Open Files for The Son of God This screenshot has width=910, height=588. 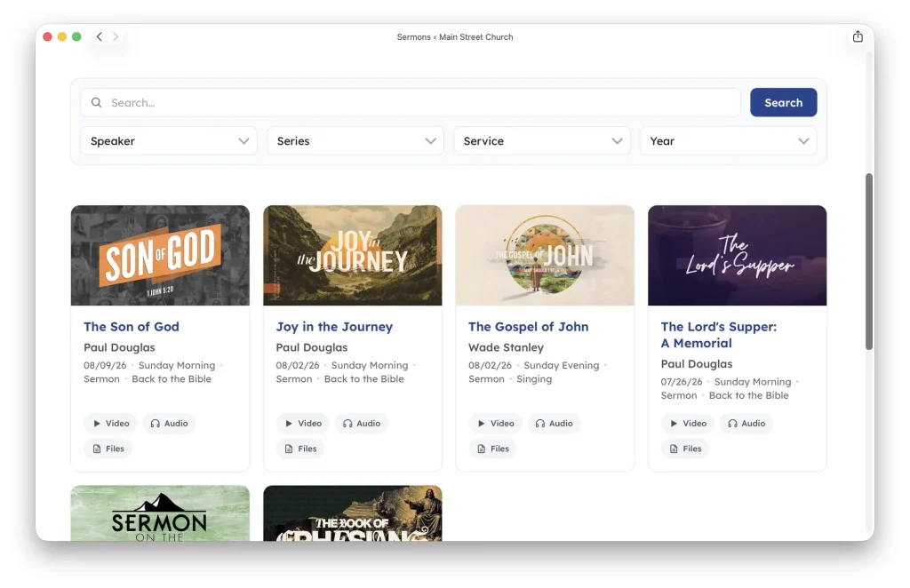coord(108,449)
